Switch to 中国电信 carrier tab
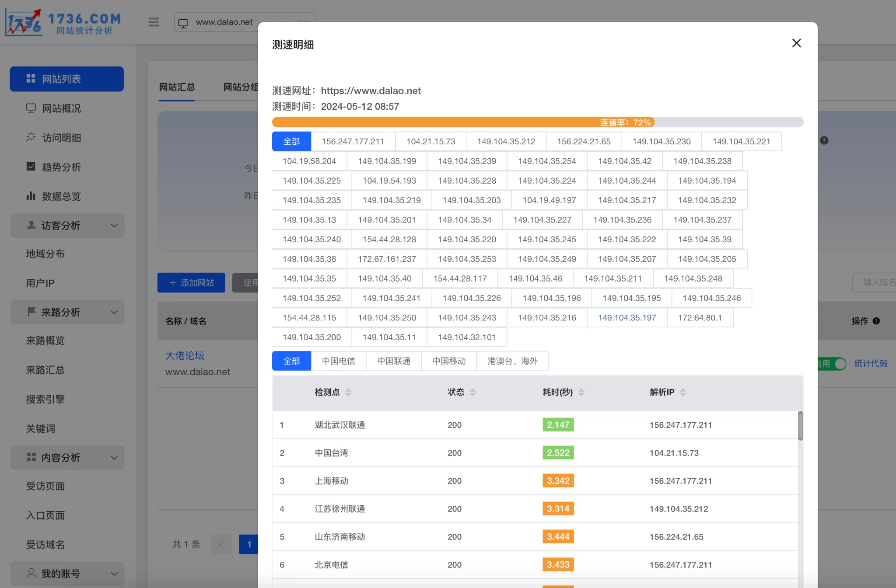Screen dimensions: 896x588 click(x=338, y=361)
